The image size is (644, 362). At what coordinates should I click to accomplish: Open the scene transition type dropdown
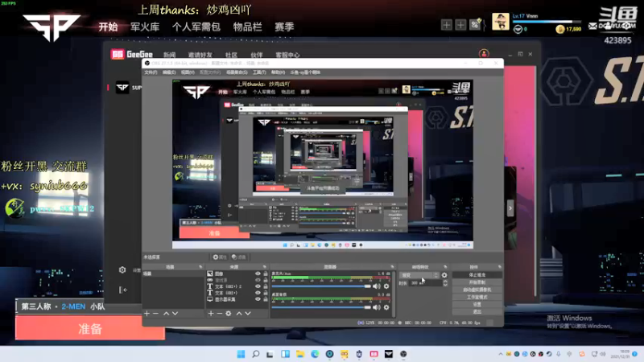point(419,275)
